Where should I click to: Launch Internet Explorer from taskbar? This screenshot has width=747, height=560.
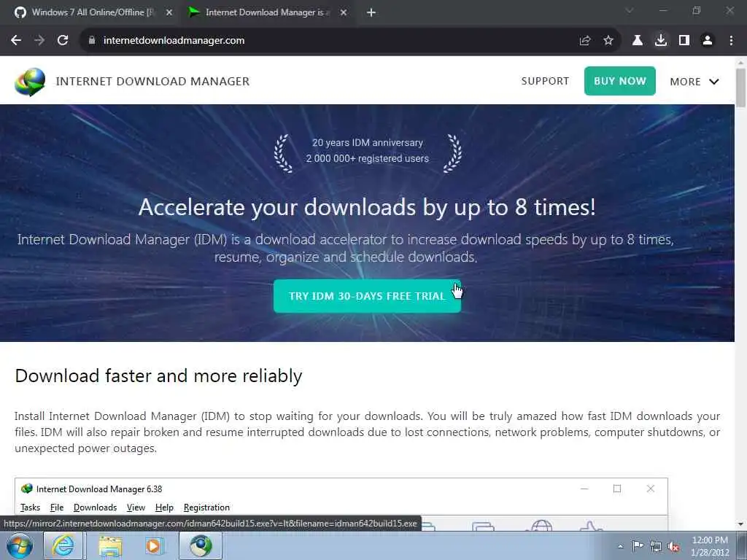[x=63, y=545]
